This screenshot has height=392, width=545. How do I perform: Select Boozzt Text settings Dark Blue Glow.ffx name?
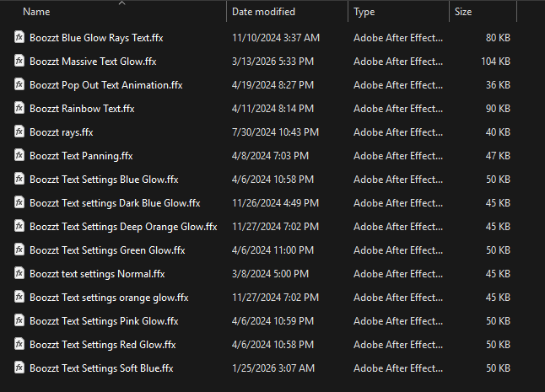(115, 202)
